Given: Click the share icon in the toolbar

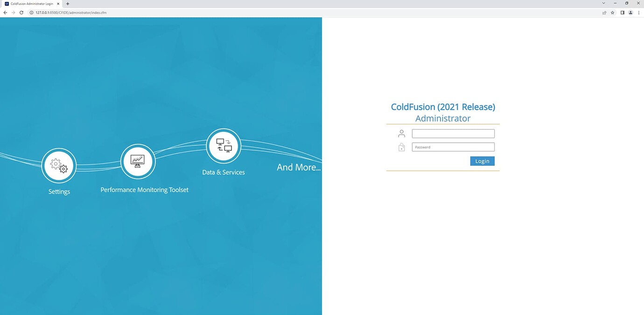Looking at the screenshot, I should coord(603,13).
